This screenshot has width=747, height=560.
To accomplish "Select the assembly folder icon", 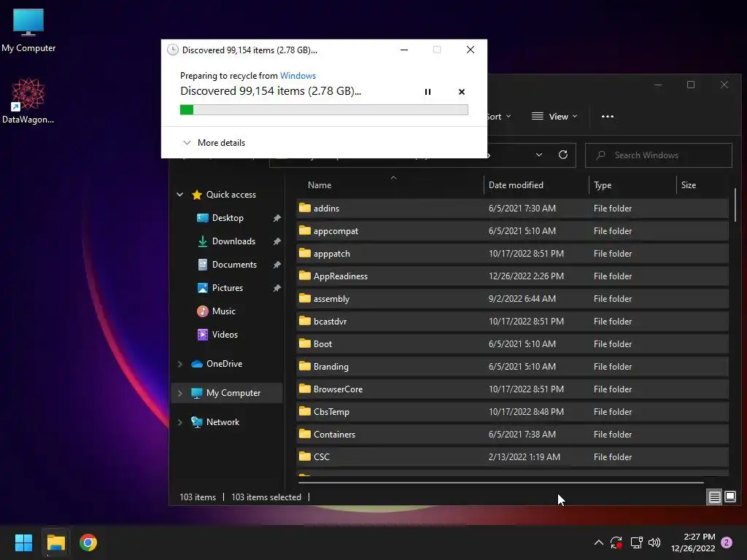I will [305, 298].
